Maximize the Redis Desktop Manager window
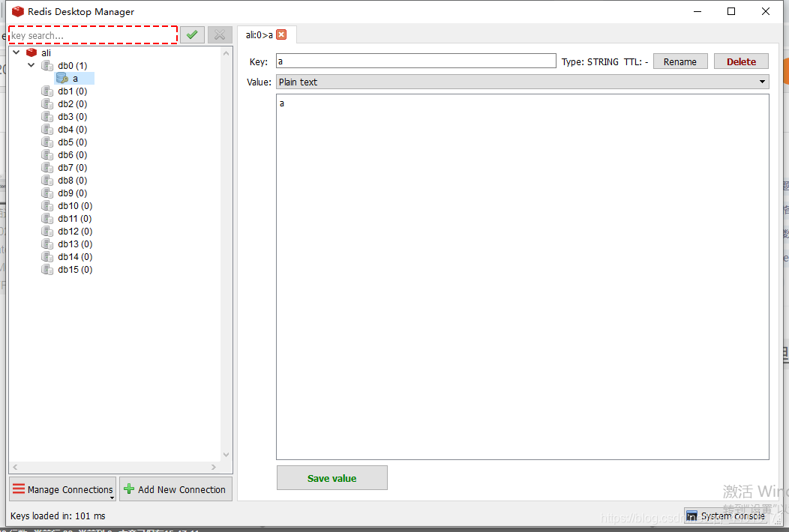The image size is (789, 532). point(731,11)
